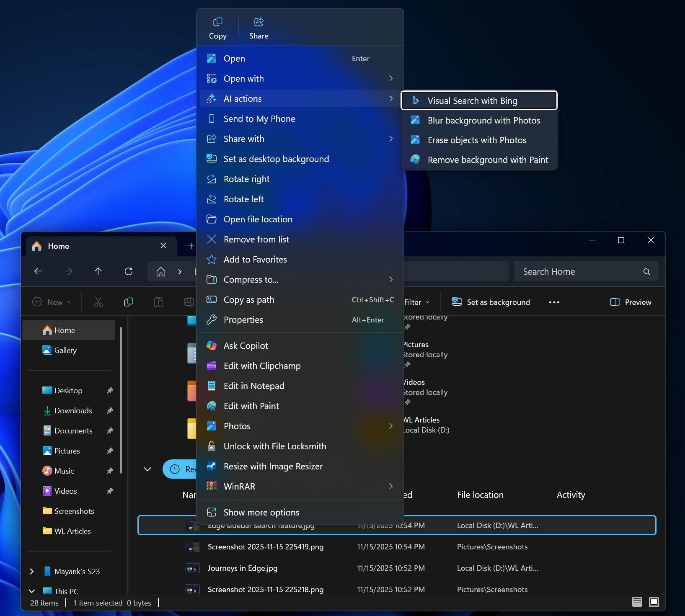The image size is (685, 616).
Task: Blur background with Photos
Action: (483, 120)
